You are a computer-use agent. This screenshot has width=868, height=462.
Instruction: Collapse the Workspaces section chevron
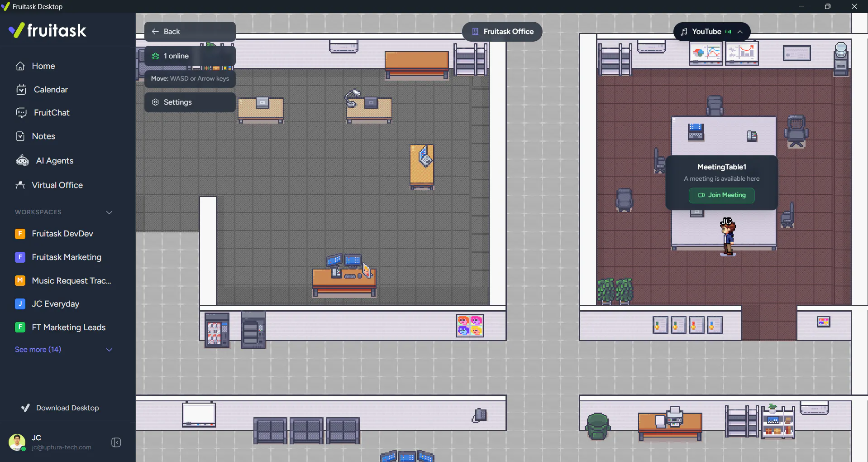tap(109, 212)
